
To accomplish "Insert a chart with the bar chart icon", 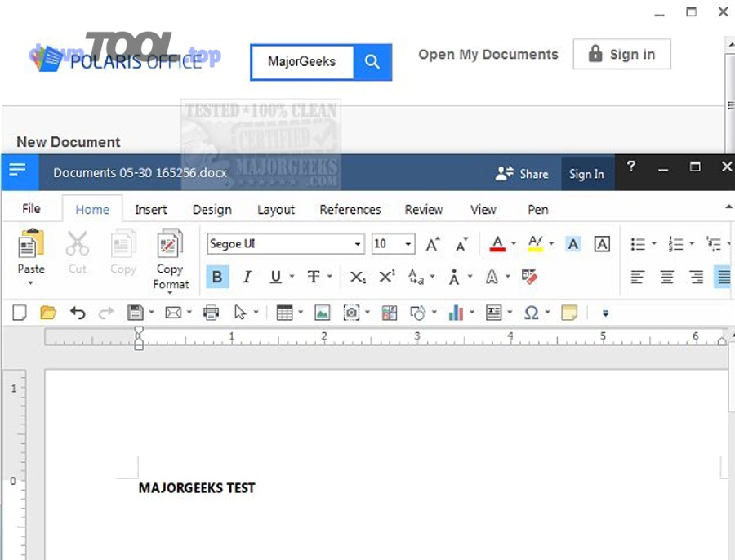I will click(x=456, y=313).
